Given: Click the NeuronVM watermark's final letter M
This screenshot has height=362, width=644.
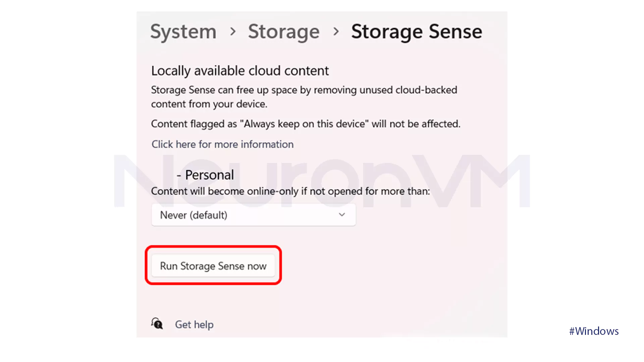Looking at the screenshot, I should pos(500,181).
